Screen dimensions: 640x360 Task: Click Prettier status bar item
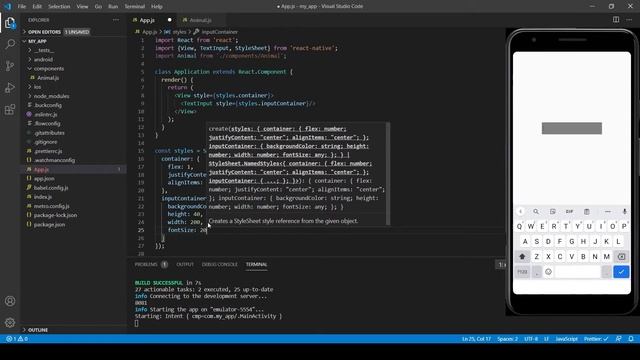596,339
